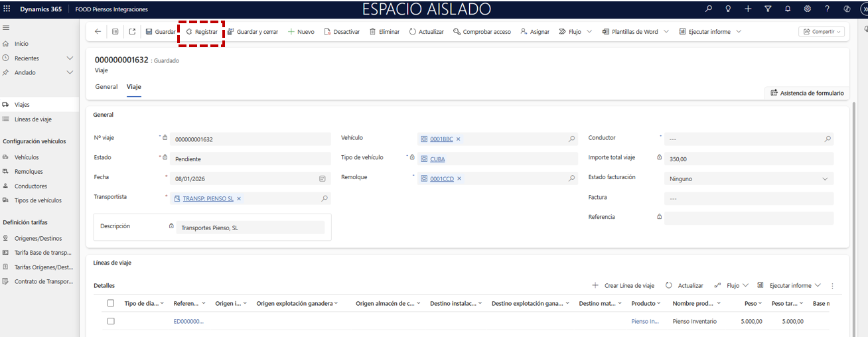Open the advanced filter funnel icon
The width and height of the screenshot is (868, 337).
768,9
